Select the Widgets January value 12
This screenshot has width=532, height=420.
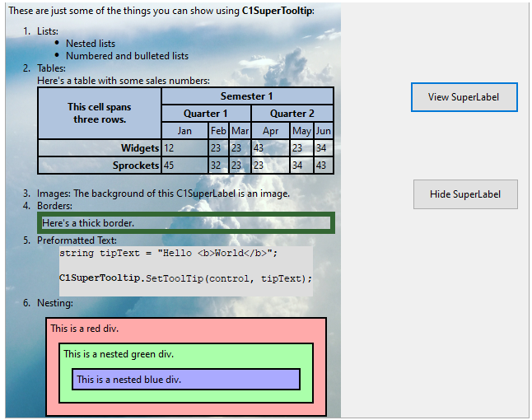point(184,148)
